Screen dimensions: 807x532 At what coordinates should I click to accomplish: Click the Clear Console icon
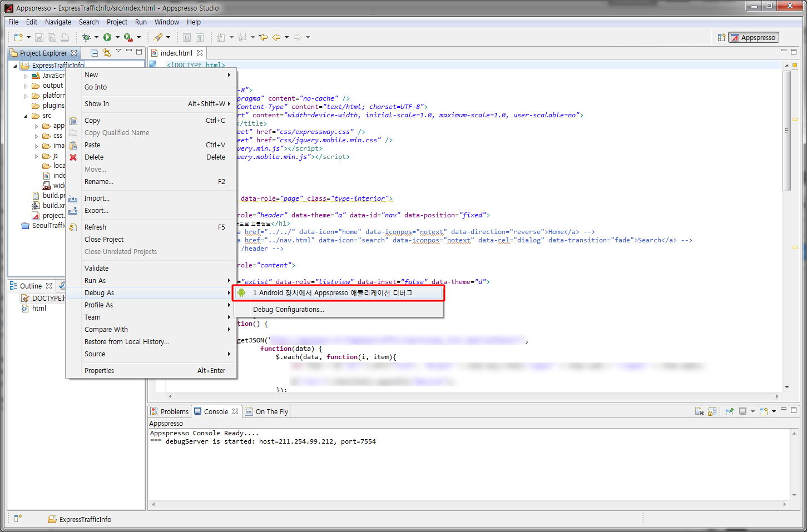coord(699,411)
